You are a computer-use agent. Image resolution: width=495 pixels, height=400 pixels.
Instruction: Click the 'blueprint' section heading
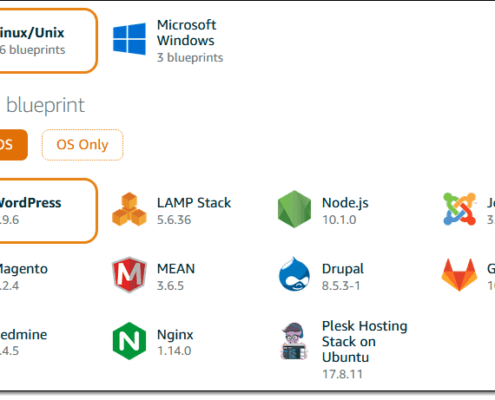46,105
